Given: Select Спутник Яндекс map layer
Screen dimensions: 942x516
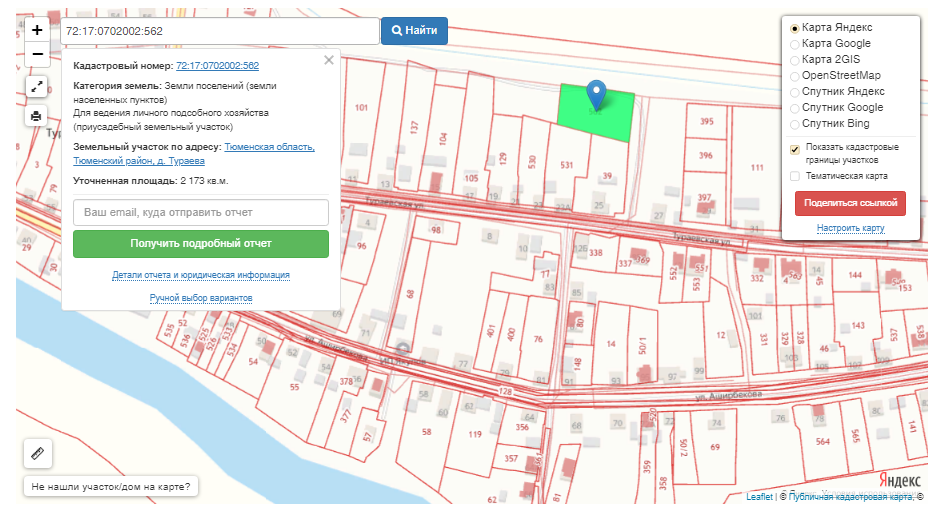Looking at the screenshot, I should point(796,92).
